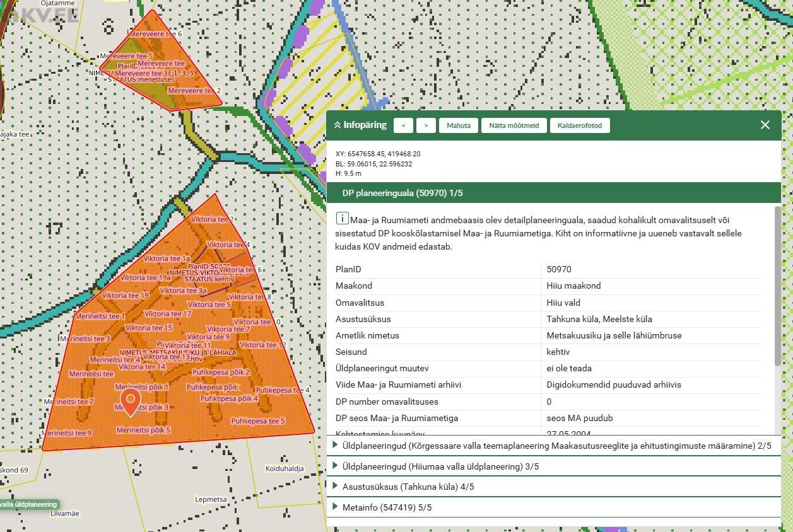Click the info icon beside description
This screenshot has height=532, width=793.
click(342, 219)
